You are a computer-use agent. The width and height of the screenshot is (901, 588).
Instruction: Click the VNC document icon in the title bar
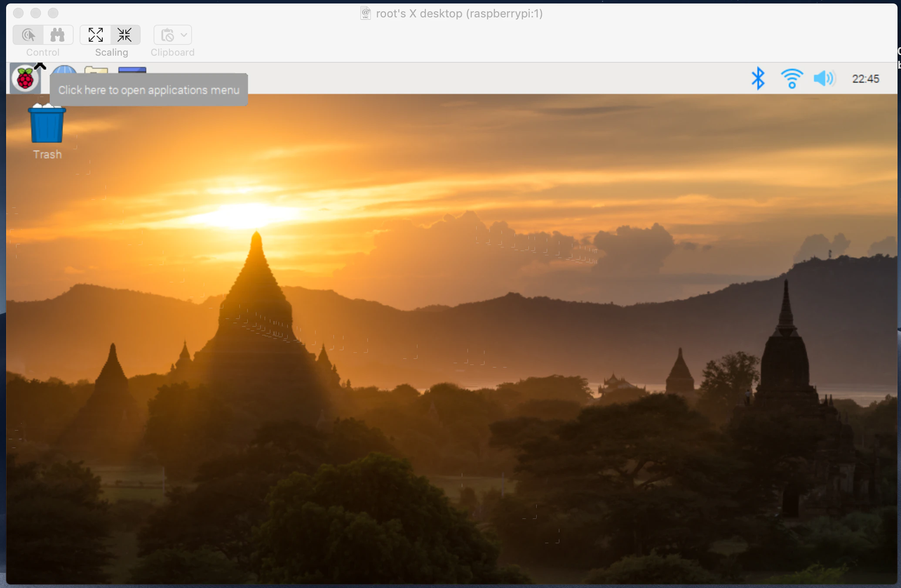coord(366,13)
